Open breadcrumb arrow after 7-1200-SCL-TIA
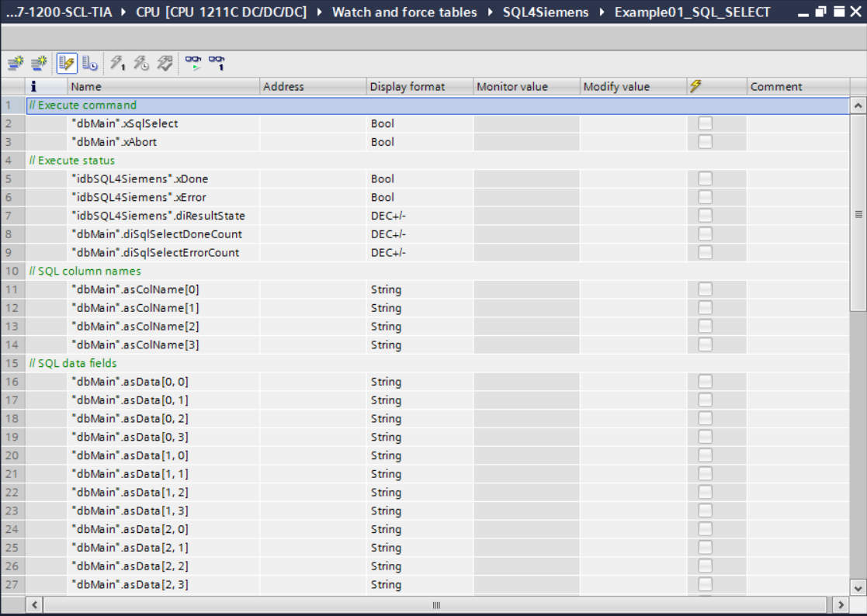The height and width of the screenshot is (616, 867). 123,12
